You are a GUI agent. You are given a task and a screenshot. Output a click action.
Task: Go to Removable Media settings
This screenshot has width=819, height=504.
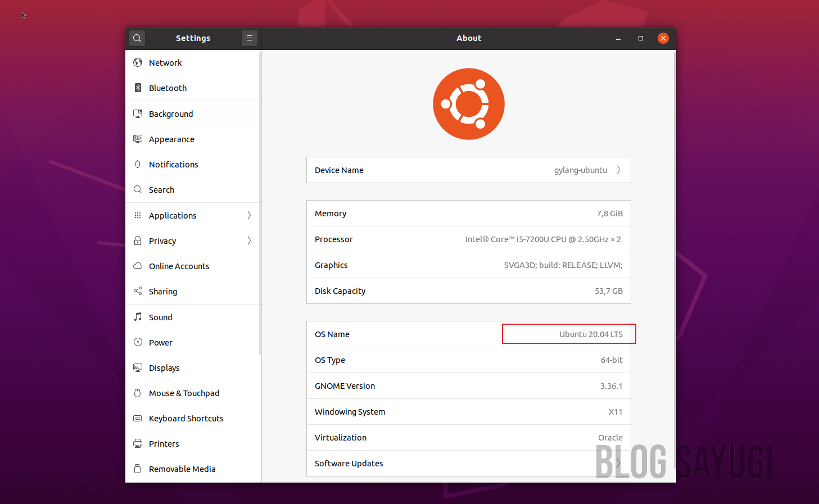(x=193, y=469)
